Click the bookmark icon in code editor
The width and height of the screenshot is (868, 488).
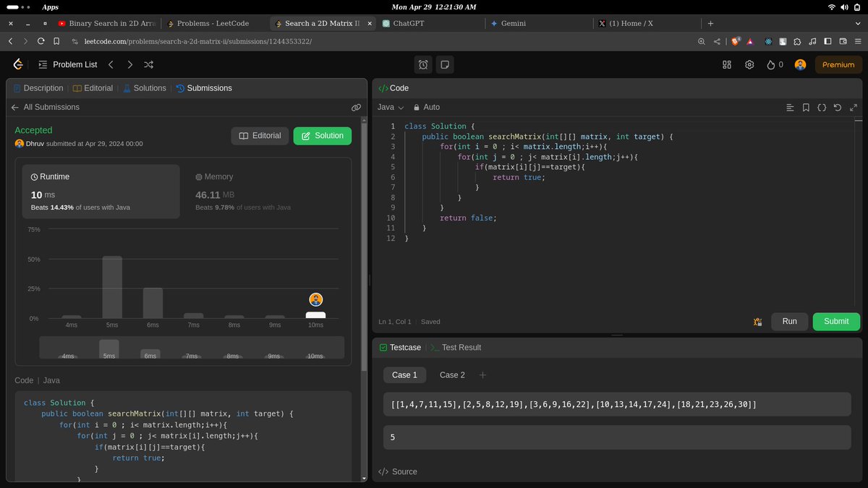806,107
